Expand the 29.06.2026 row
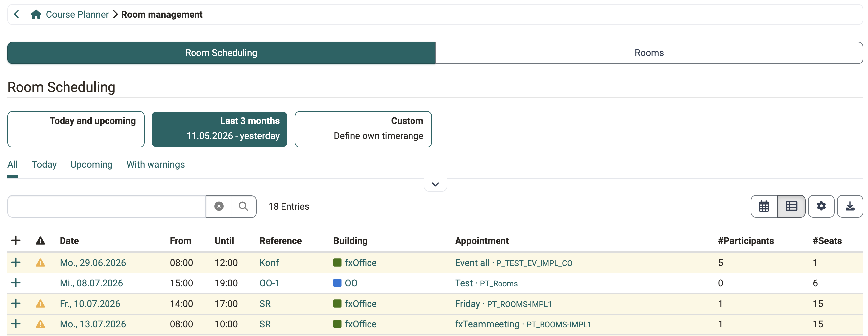The width and height of the screenshot is (868, 336). click(16, 263)
